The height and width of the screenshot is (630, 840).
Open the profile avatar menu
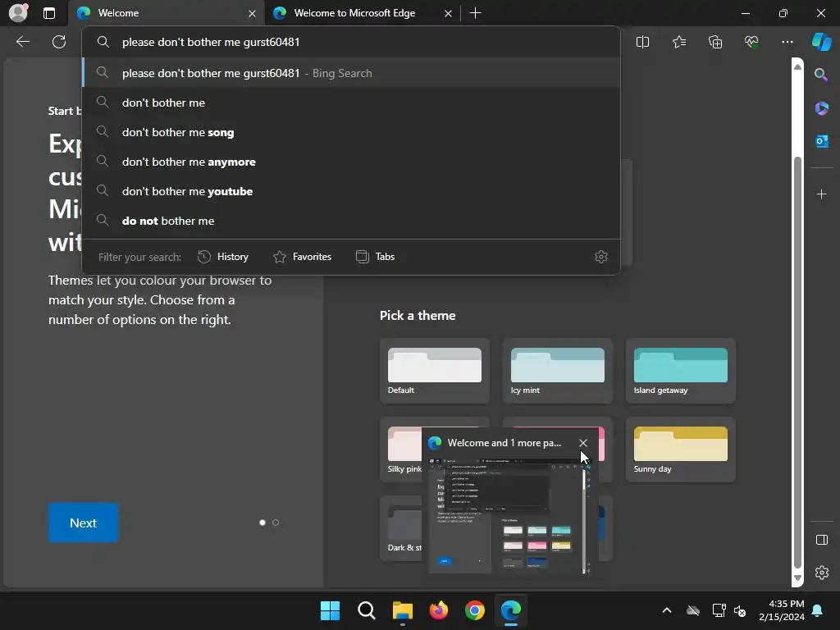(18, 13)
